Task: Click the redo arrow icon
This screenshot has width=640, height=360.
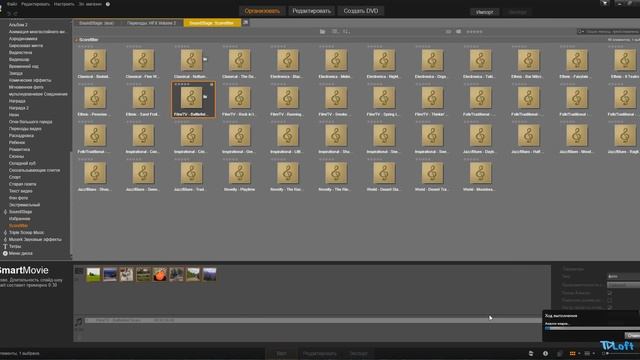Action: 16,13
